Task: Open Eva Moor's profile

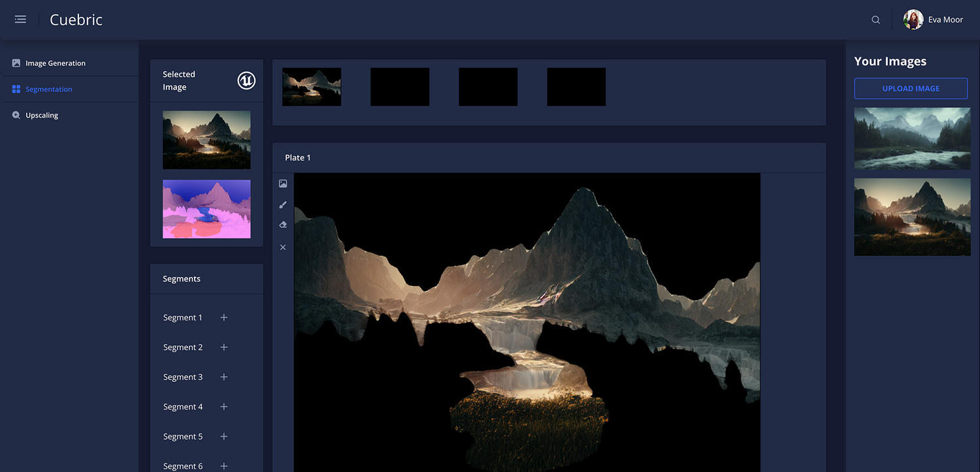Action: [934, 19]
